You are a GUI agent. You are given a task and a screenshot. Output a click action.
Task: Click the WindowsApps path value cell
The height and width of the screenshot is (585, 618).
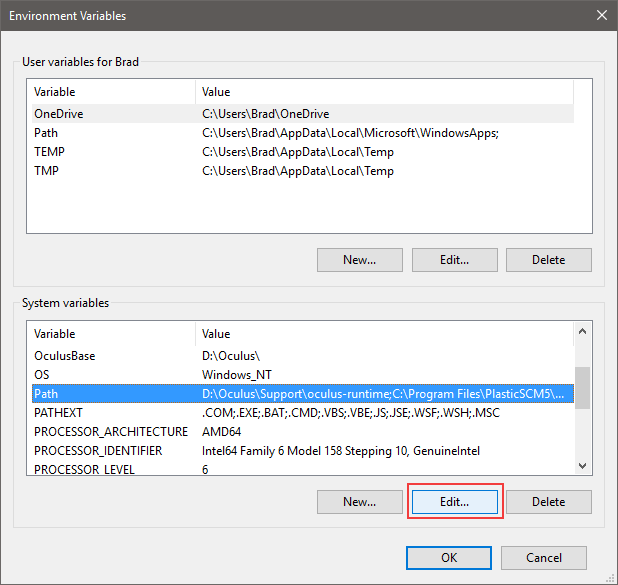(x=350, y=133)
